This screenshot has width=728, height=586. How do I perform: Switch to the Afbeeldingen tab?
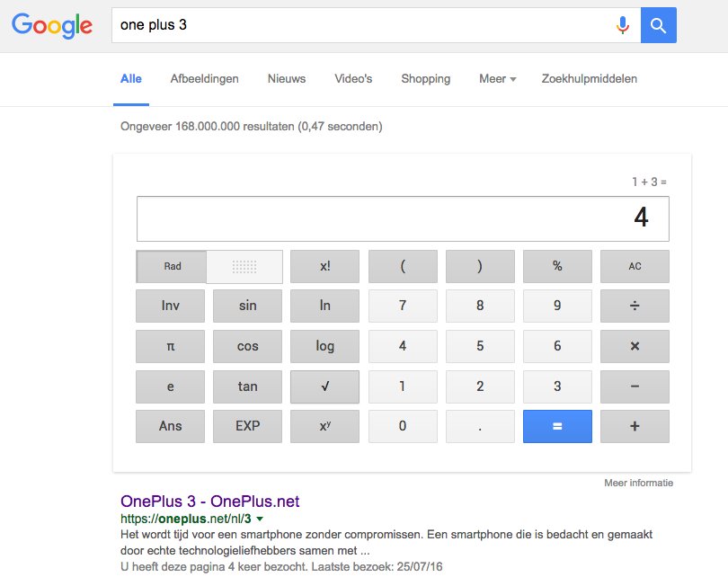coord(205,79)
